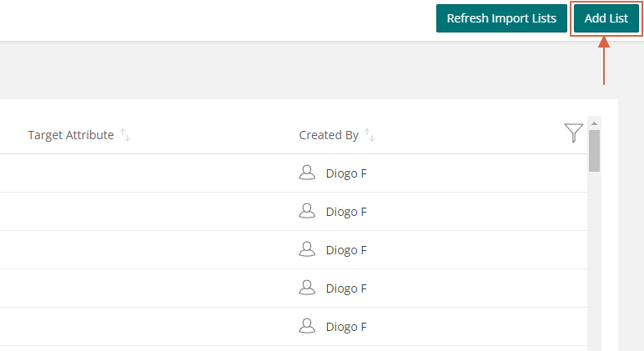Click Refresh Import Lists button

[501, 18]
